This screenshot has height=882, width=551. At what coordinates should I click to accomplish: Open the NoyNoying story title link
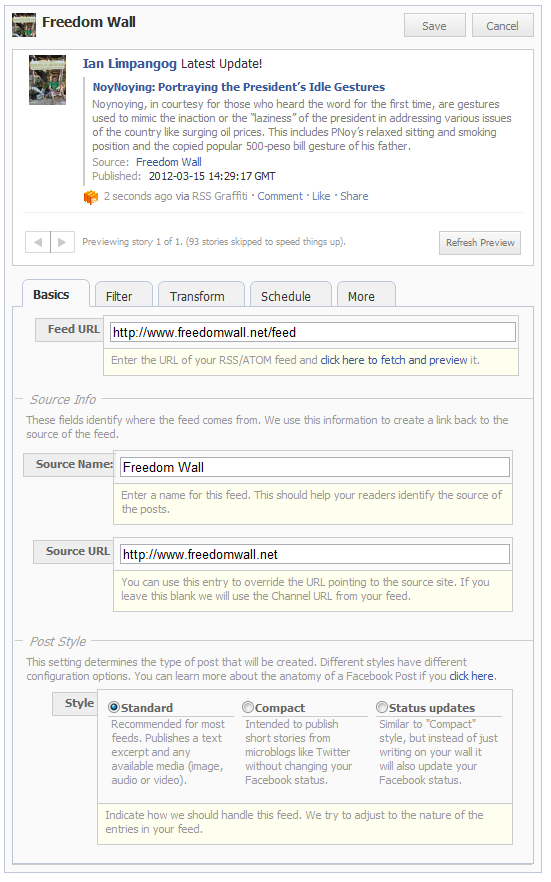click(x=239, y=87)
